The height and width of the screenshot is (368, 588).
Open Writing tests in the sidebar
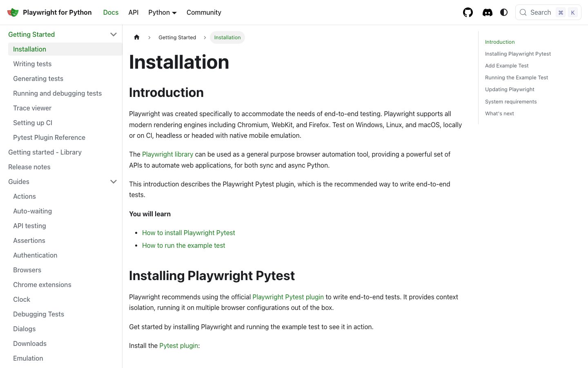tap(65, 64)
